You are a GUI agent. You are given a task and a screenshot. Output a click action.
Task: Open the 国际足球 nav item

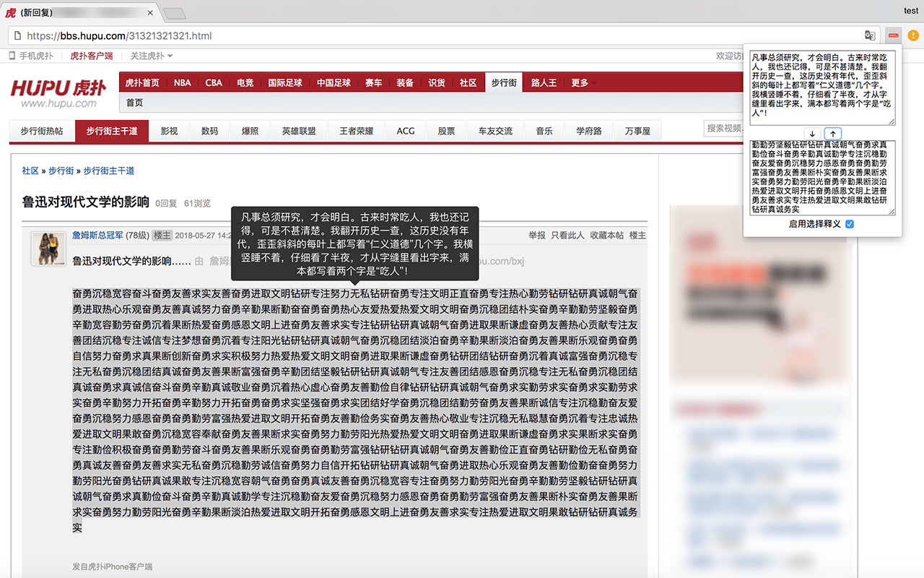285,82
